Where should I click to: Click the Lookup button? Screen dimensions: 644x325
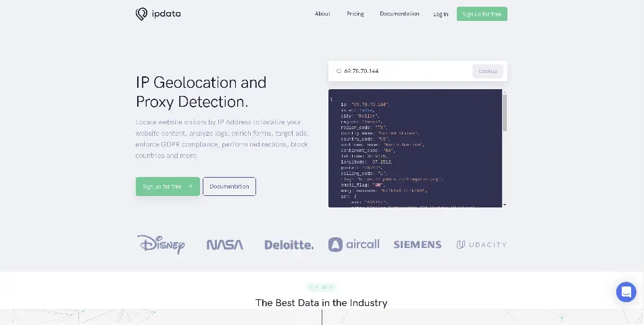(488, 71)
